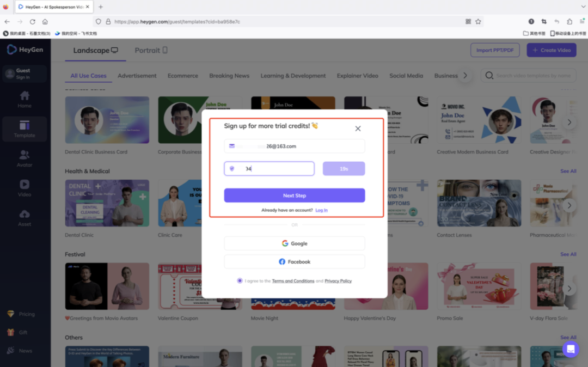Click the tracking protection shield icon

point(98,22)
